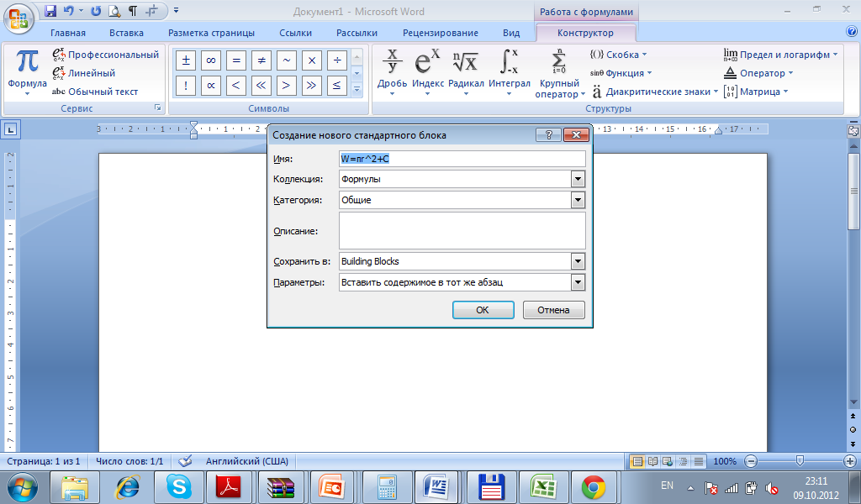The image size is (861, 504).
Task: Undo last action in Quick Access toolbar
Action: (x=69, y=10)
